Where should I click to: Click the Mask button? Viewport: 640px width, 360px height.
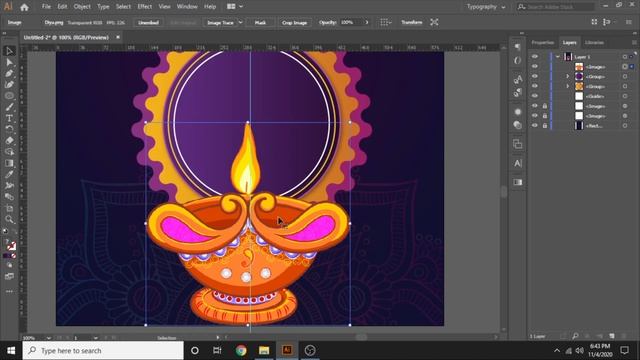(x=260, y=22)
